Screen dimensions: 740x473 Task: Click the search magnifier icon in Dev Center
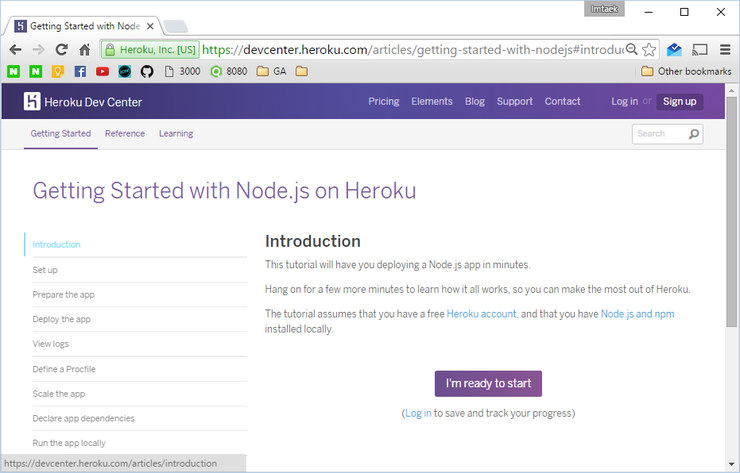point(694,134)
